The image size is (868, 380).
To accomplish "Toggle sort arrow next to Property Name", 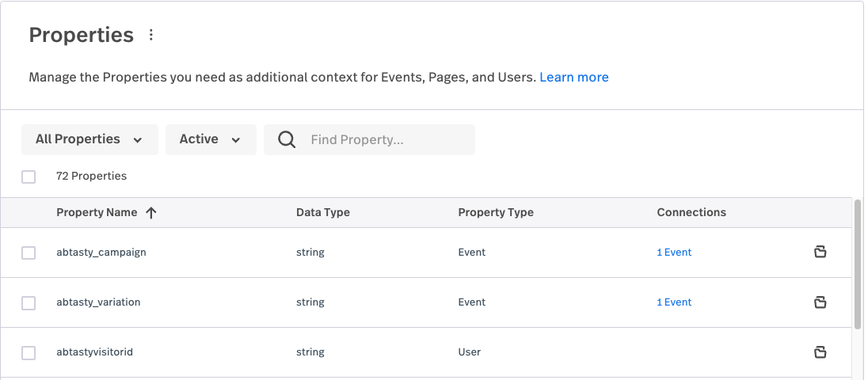I will click(x=151, y=213).
